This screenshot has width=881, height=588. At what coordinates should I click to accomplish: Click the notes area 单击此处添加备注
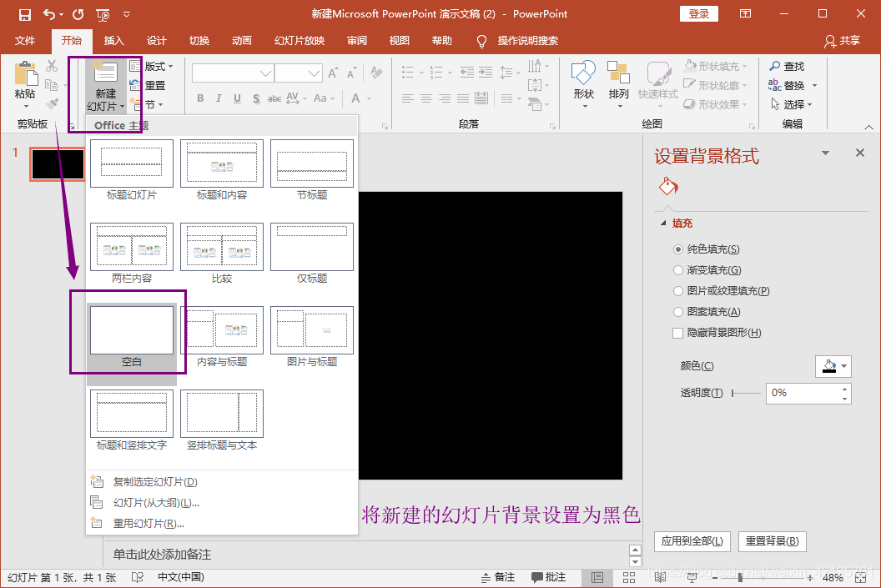[x=162, y=555]
